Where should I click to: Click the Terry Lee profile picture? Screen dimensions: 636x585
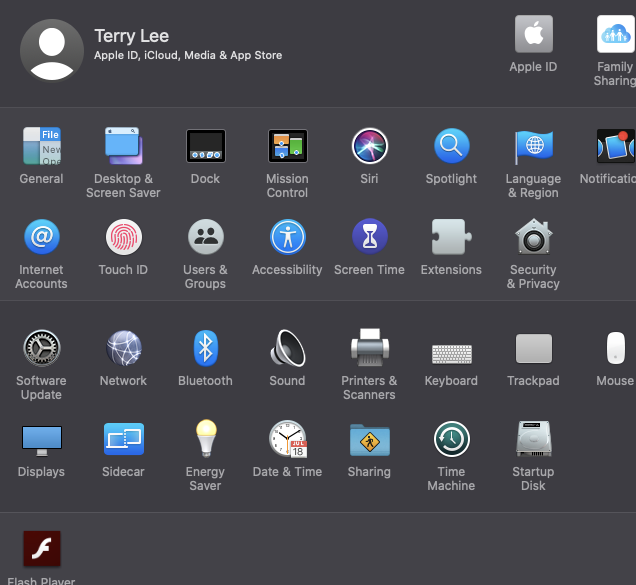tap(52, 50)
